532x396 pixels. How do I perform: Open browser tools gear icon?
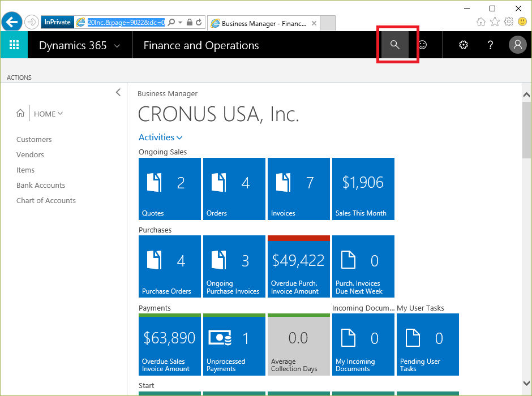coord(509,22)
